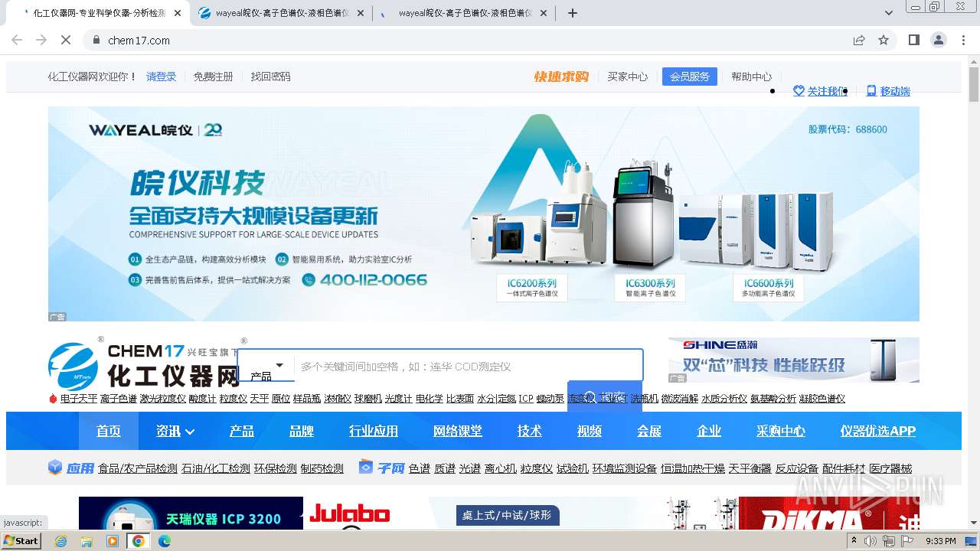Open Julabo advertisement
Image resolution: width=980 pixels, height=551 pixels.
click(350, 514)
